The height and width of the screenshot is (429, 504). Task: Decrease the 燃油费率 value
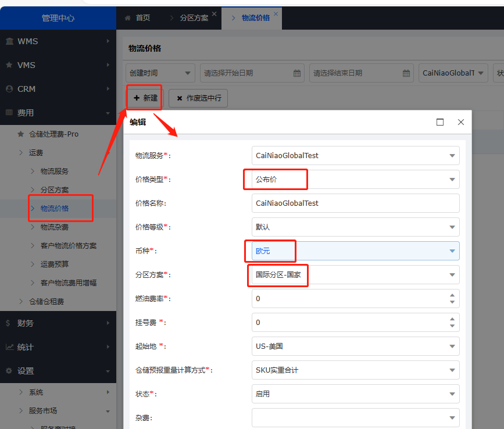(x=452, y=302)
